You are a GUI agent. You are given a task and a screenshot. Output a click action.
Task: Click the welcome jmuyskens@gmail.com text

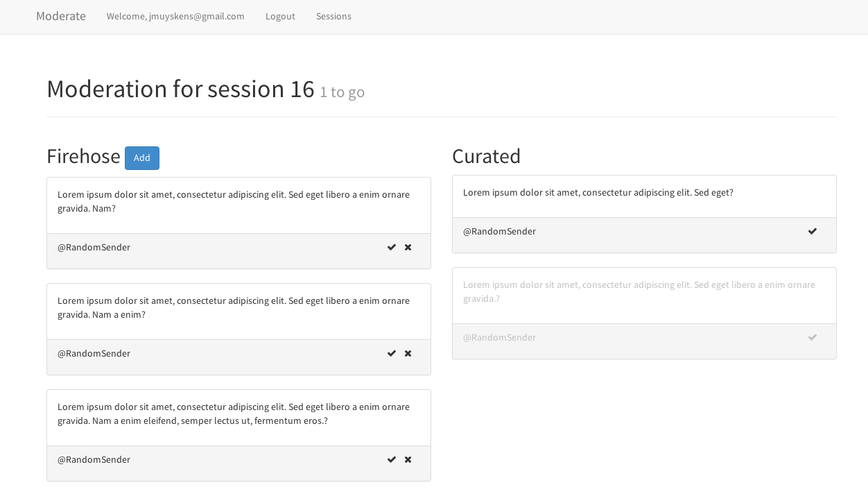click(x=175, y=17)
